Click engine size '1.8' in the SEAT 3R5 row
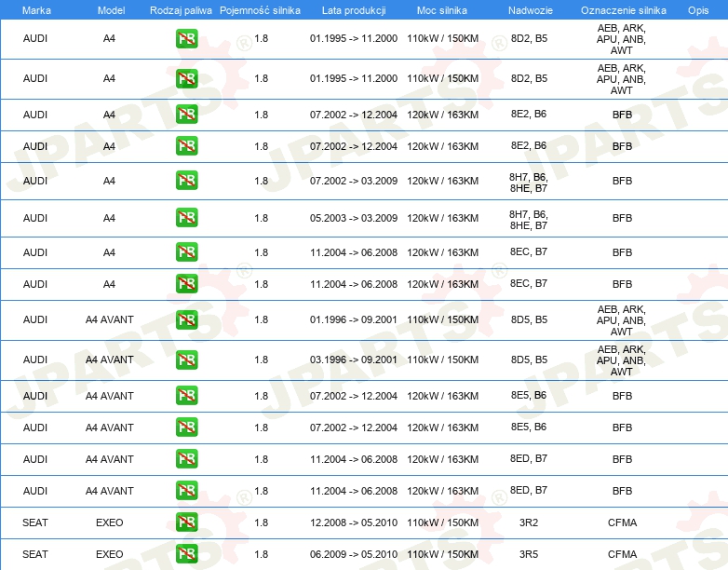The image size is (728, 570). pyautogui.click(x=262, y=554)
